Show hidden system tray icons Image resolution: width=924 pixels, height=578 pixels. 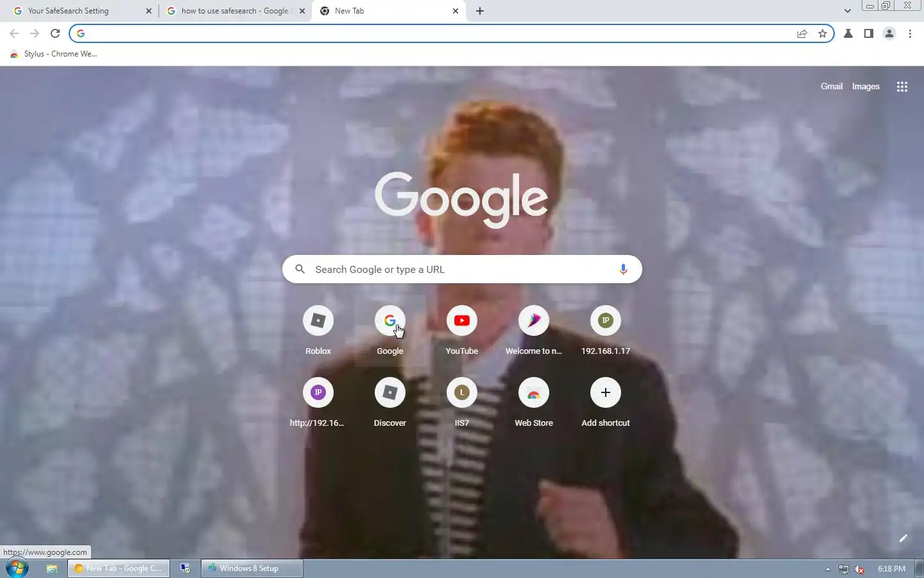point(828,569)
